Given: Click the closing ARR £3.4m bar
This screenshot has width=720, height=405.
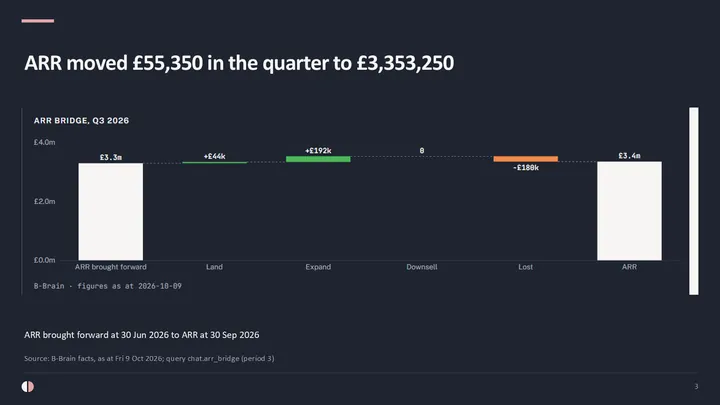Looking at the screenshot, I should click(630, 211).
